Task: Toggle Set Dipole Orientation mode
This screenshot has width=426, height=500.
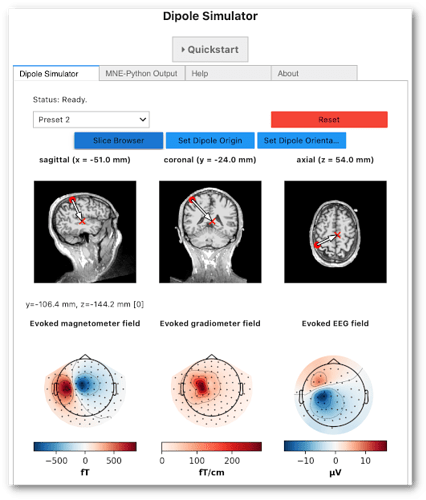Action: (x=301, y=140)
